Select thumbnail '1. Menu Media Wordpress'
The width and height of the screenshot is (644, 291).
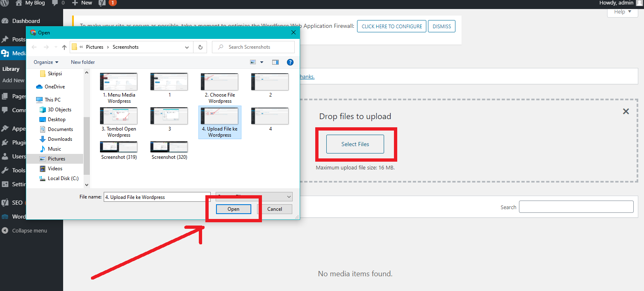(119, 88)
